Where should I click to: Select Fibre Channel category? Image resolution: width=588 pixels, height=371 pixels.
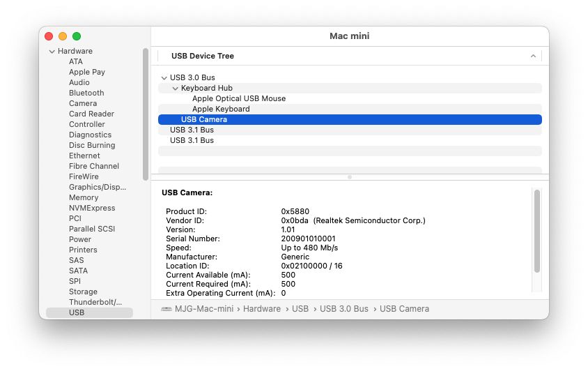pyautogui.click(x=94, y=167)
